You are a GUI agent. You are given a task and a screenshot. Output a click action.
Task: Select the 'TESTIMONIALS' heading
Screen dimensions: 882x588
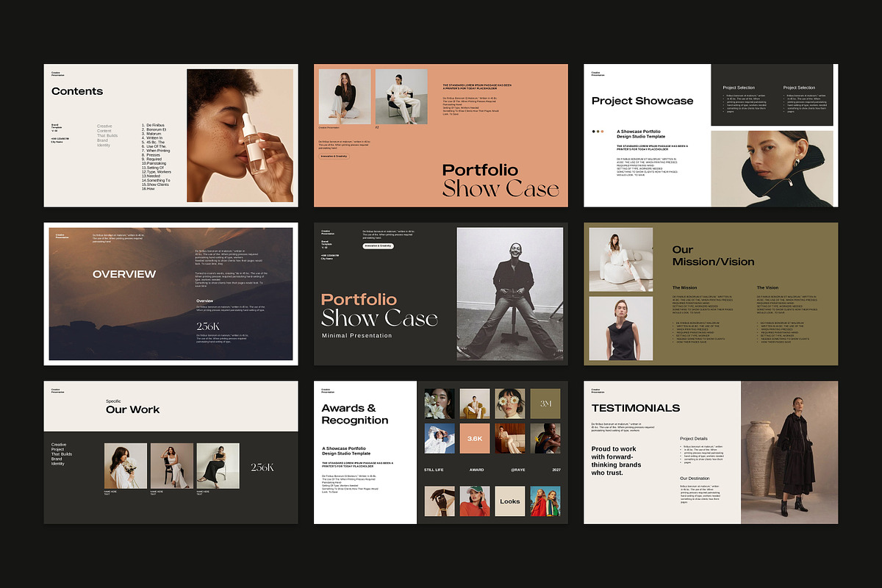pos(636,408)
